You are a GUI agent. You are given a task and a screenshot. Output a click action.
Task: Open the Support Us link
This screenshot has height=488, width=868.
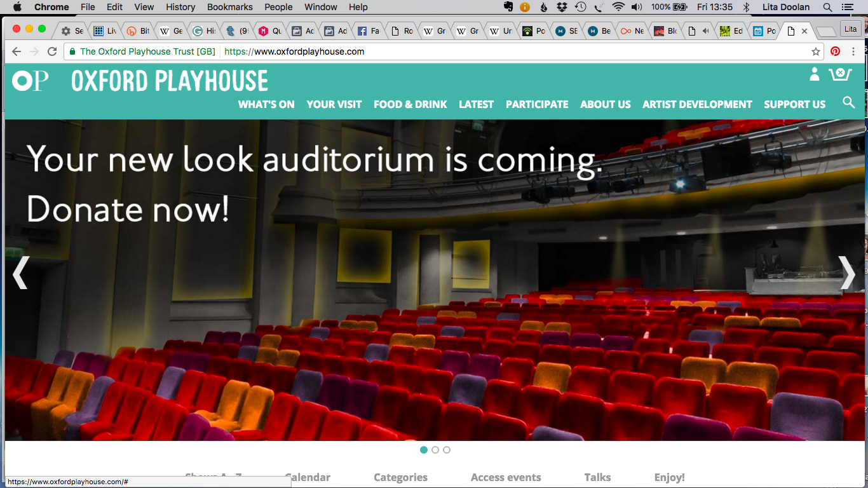point(794,104)
